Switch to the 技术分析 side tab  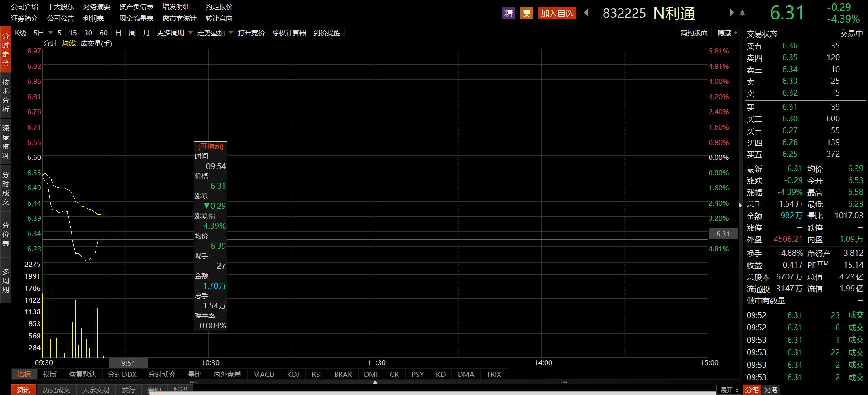[x=5, y=96]
